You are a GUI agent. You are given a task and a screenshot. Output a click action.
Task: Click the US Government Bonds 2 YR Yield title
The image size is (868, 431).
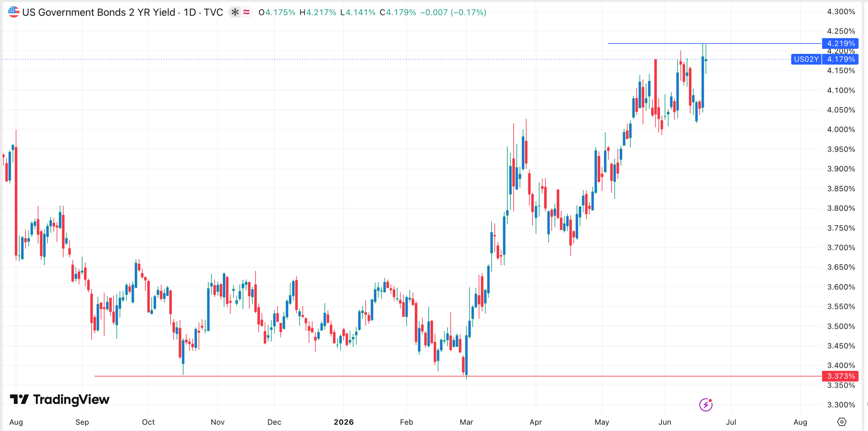[x=99, y=12]
